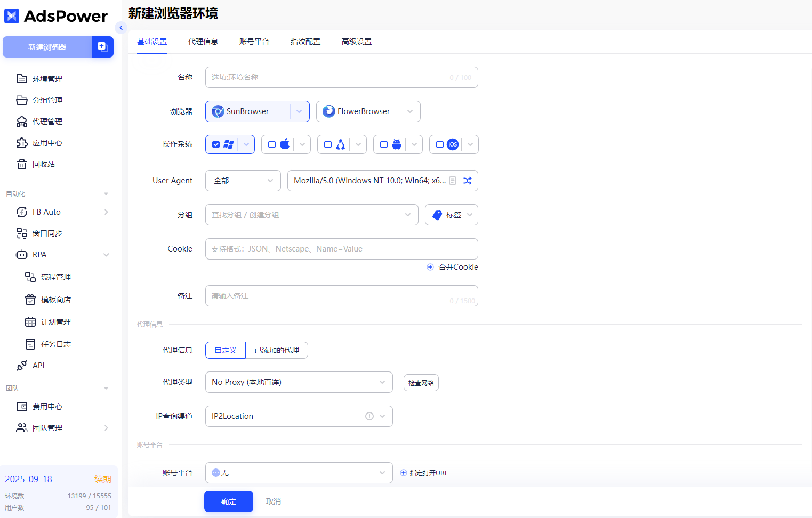Open IP查询渠道 IP2Location dropdown
The width and height of the screenshot is (812, 518).
[299, 416]
